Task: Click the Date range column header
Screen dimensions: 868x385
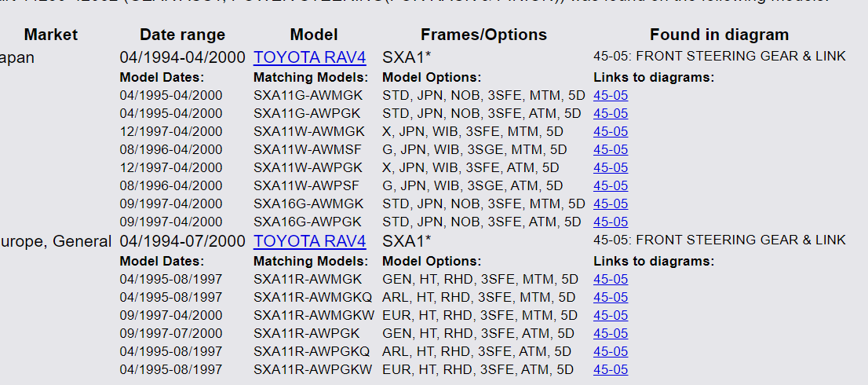Action: pos(182,35)
